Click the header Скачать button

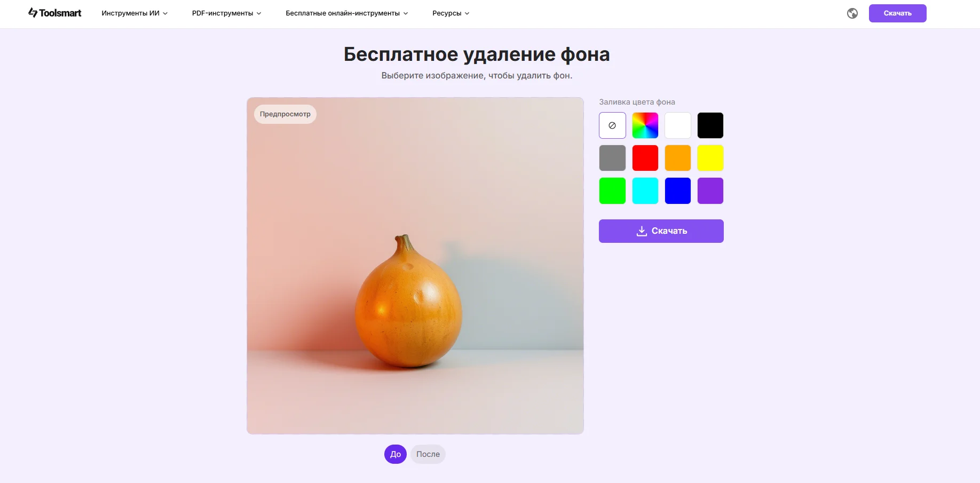897,13
